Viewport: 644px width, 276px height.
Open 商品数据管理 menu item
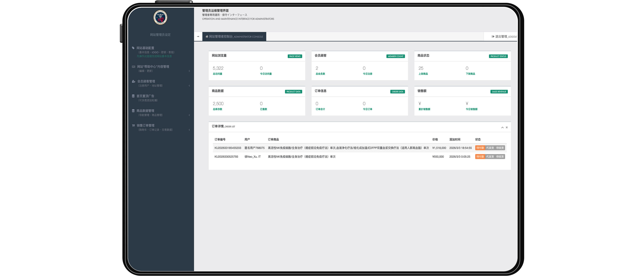click(145, 111)
